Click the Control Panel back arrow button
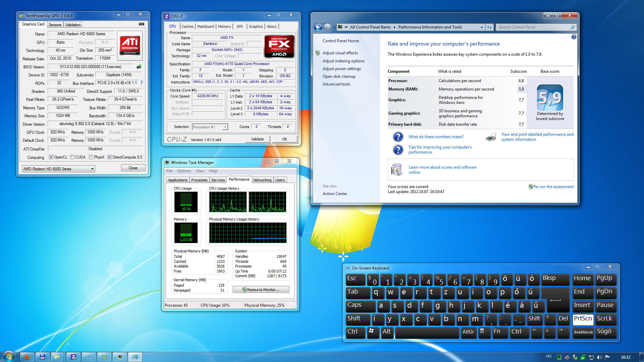 click(x=318, y=27)
